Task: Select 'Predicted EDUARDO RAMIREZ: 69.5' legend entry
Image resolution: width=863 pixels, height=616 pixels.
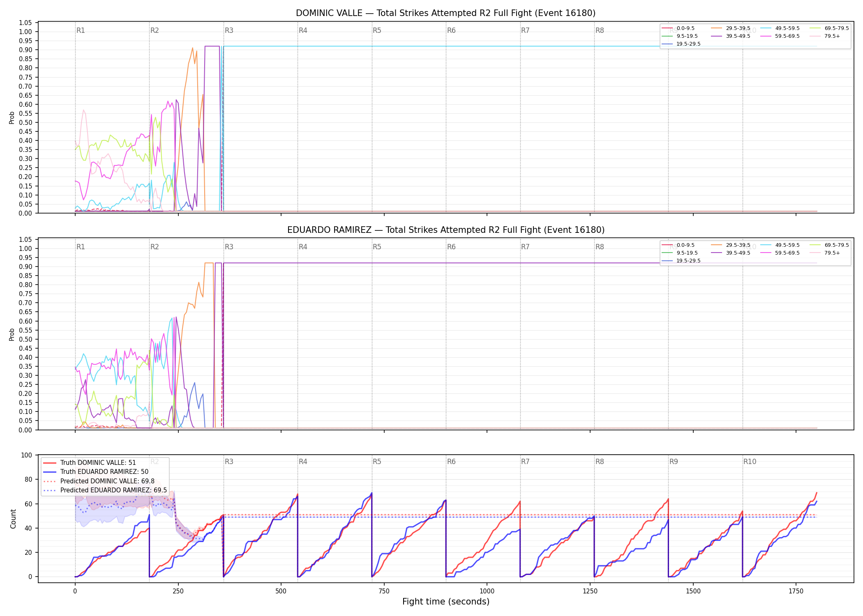Action: coord(105,490)
